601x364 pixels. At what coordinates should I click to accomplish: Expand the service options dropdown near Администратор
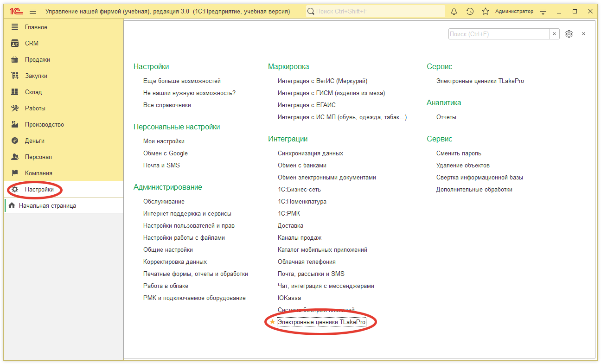(543, 11)
